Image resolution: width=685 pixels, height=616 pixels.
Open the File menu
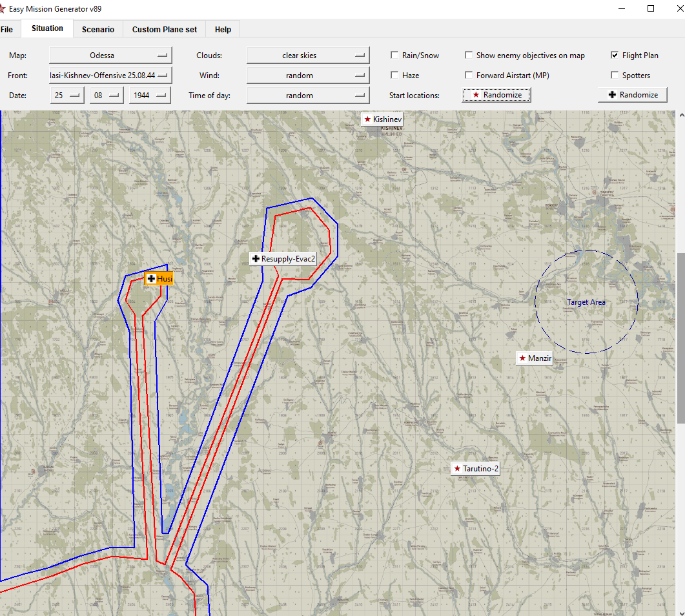(x=6, y=30)
